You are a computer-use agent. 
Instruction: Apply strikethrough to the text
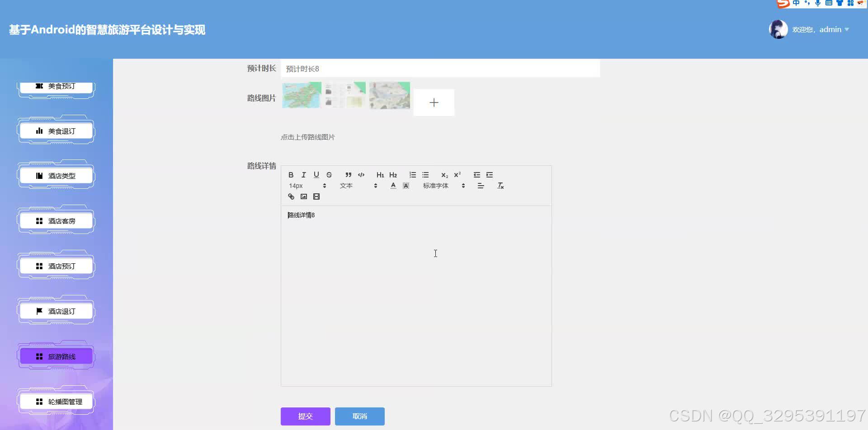click(329, 175)
